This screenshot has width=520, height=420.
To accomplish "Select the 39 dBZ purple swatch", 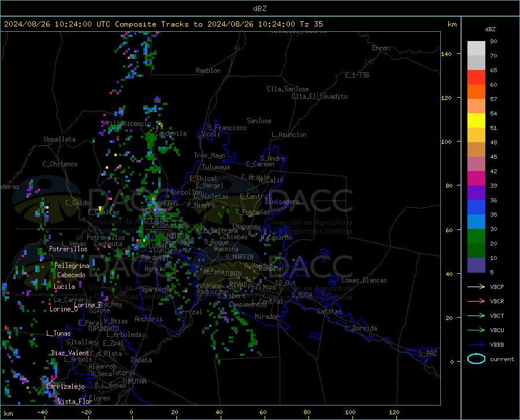I will pos(476,193).
